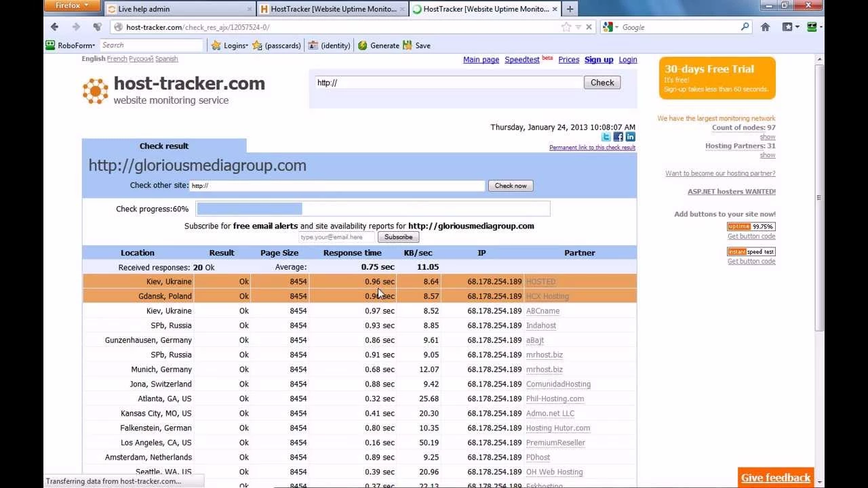
Task: Share result on LinkedIn icon
Action: click(630, 137)
